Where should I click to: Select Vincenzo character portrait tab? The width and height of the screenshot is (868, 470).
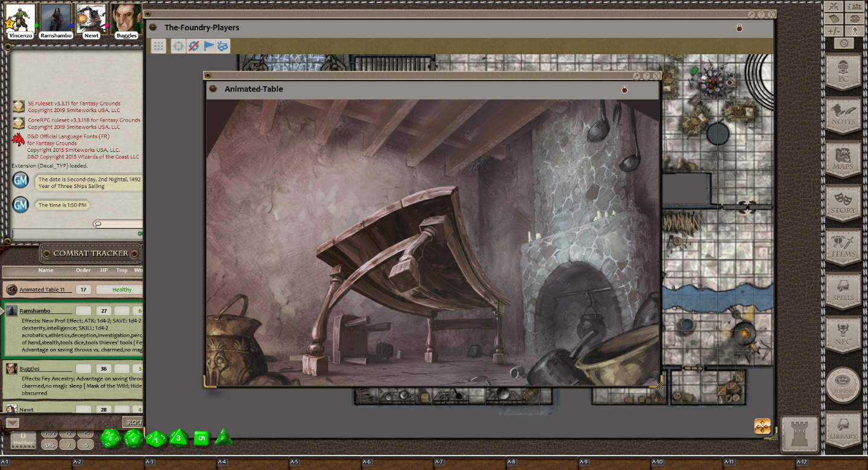pyautogui.click(x=20, y=19)
